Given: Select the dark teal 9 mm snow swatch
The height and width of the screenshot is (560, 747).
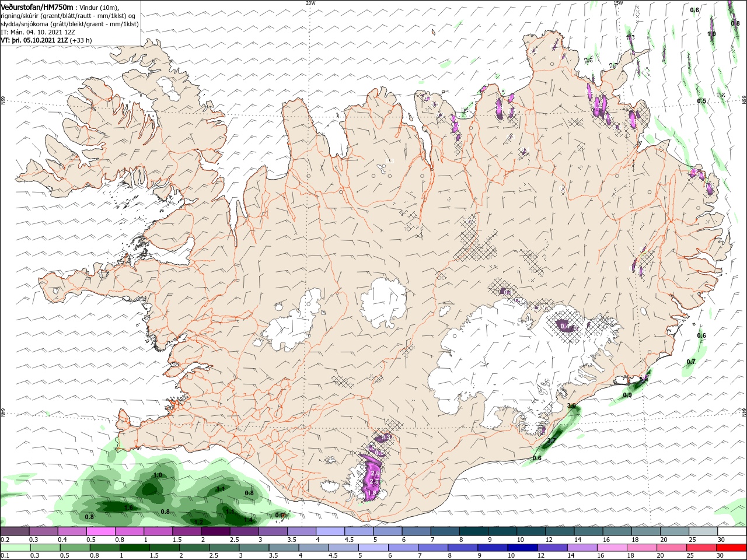Looking at the screenshot, I should [x=503, y=531].
